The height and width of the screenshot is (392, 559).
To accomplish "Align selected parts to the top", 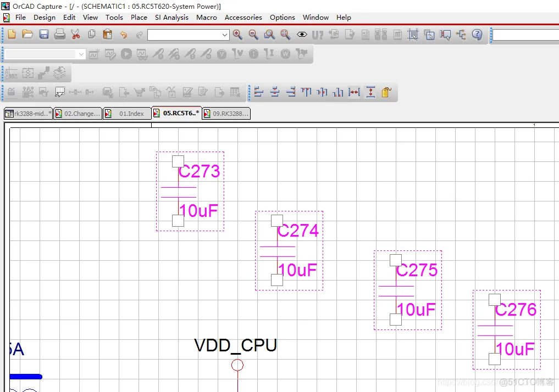I will tap(306, 92).
